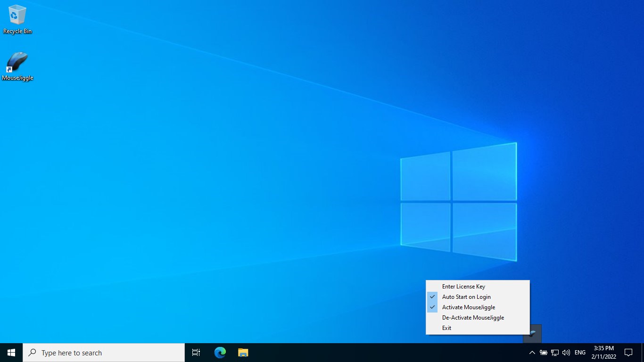
Task: Open the Recycle Bin desktop icon
Action: point(17,20)
